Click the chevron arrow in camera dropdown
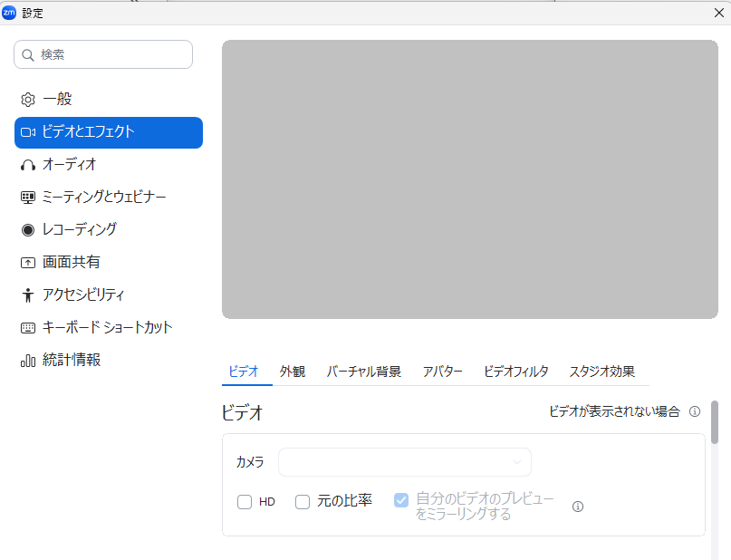The image size is (731, 560). point(517,462)
